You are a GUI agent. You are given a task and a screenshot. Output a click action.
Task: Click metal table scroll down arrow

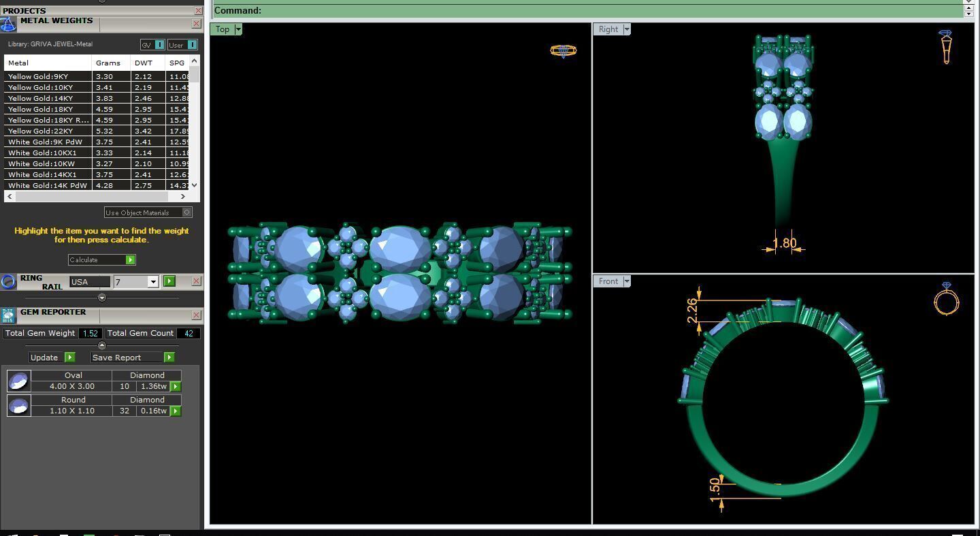click(195, 185)
